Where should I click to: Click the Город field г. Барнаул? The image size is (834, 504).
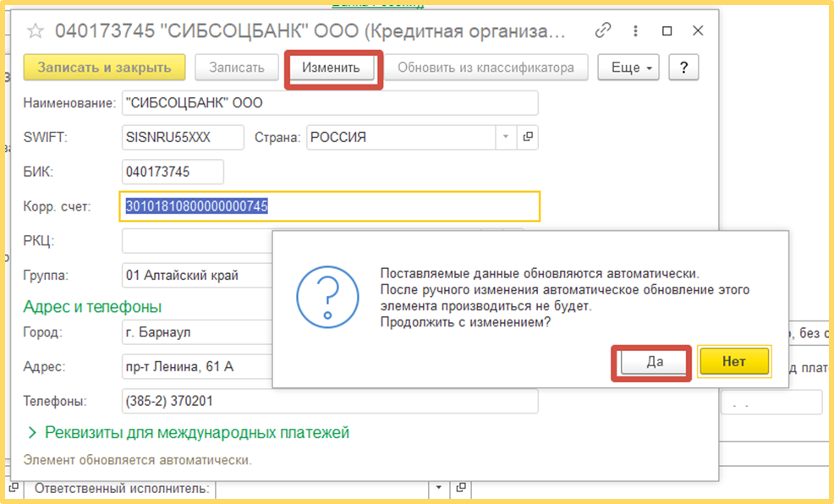[x=197, y=332]
